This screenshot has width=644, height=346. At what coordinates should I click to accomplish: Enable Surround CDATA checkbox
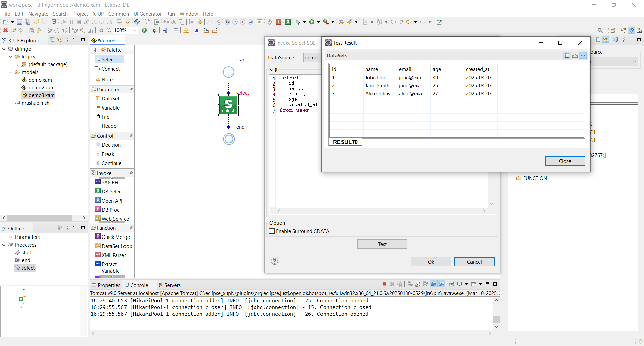(272, 231)
